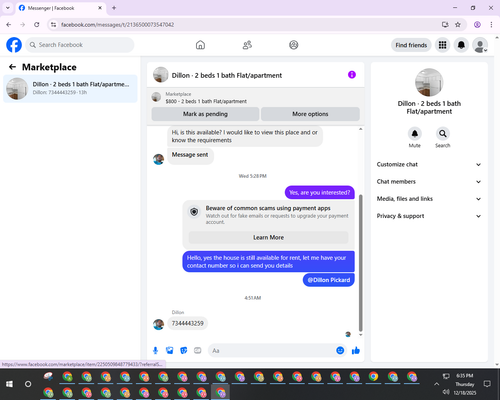500x400 pixels.
Task: Go to the Home feed icon
Action: click(x=200, y=45)
